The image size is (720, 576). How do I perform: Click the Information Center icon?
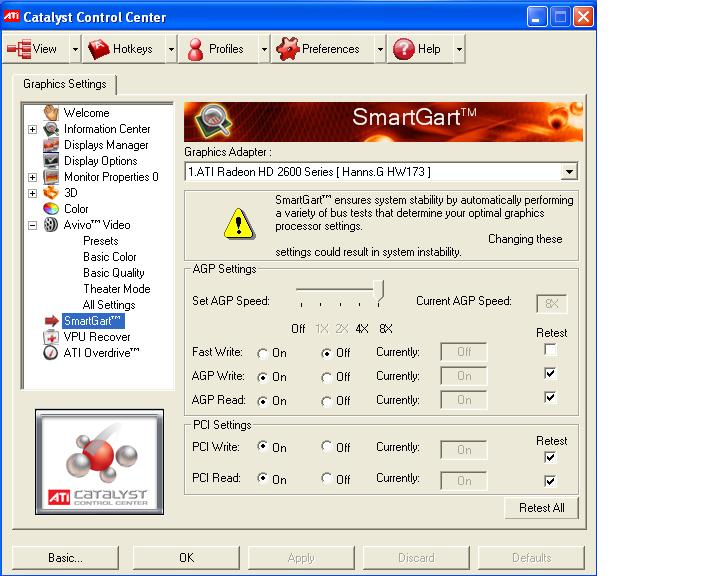tap(51, 129)
